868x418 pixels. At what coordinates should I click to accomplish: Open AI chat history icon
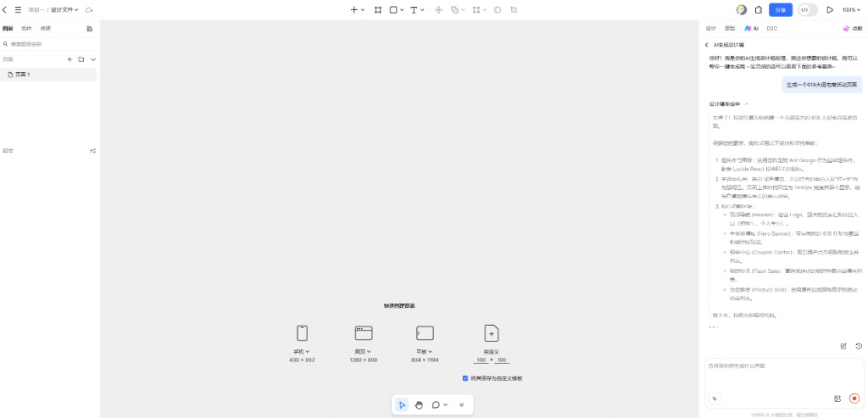click(x=859, y=346)
